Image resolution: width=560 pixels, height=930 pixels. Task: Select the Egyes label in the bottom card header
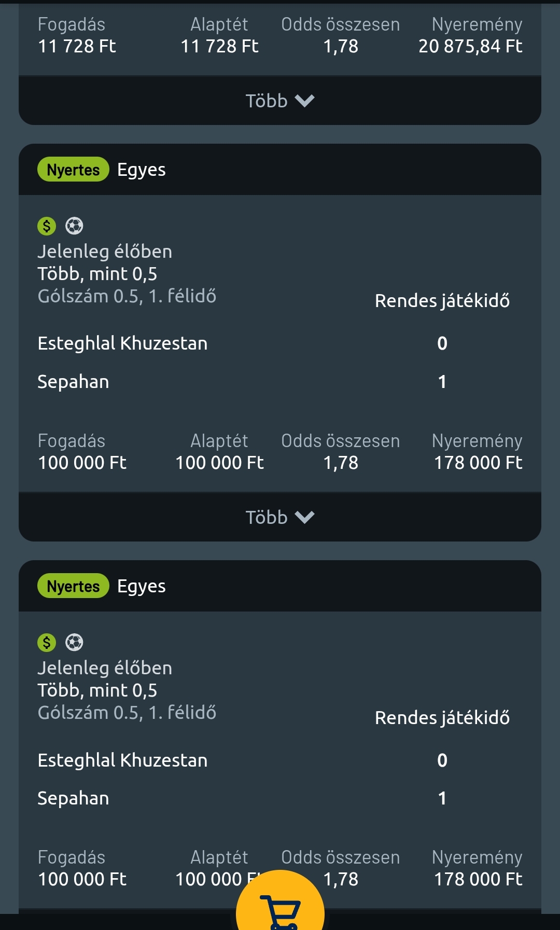click(x=141, y=587)
